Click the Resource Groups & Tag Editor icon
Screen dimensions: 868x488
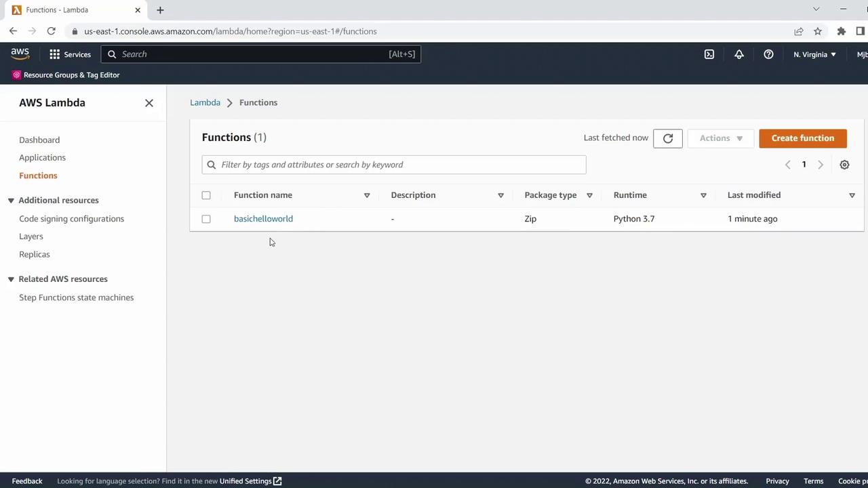pos(17,75)
